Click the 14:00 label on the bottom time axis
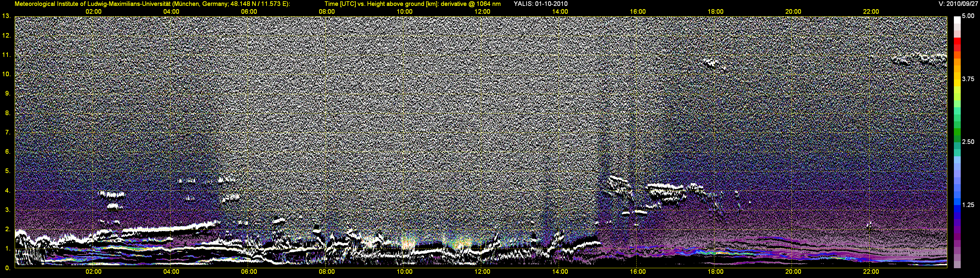This screenshot has width=980, height=278. click(560, 272)
